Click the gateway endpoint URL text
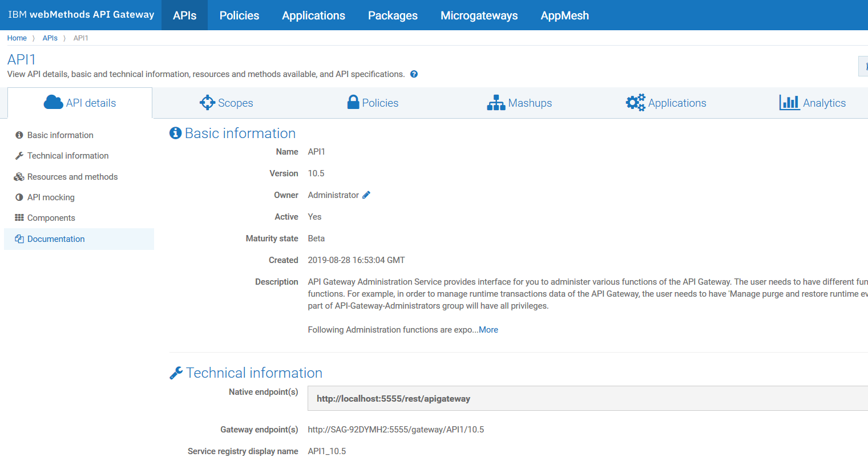868x465 pixels. pyautogui.click(x=395, y=430)
